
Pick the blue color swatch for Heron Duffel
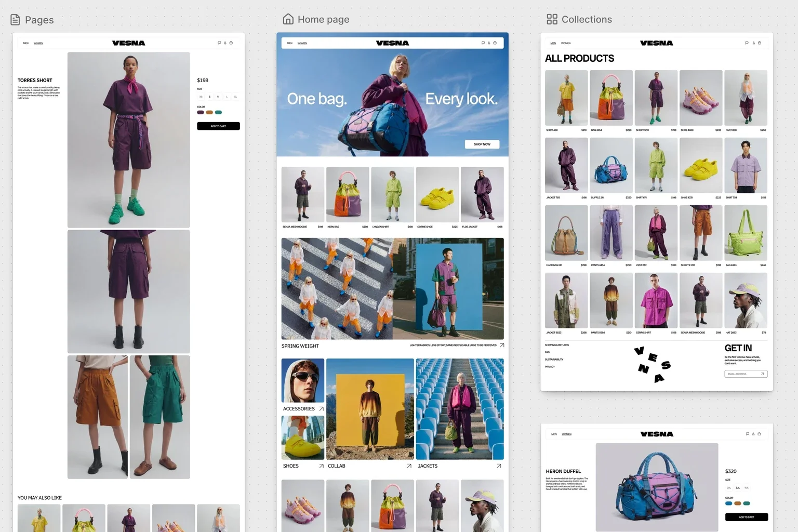(x=728, y=503)
